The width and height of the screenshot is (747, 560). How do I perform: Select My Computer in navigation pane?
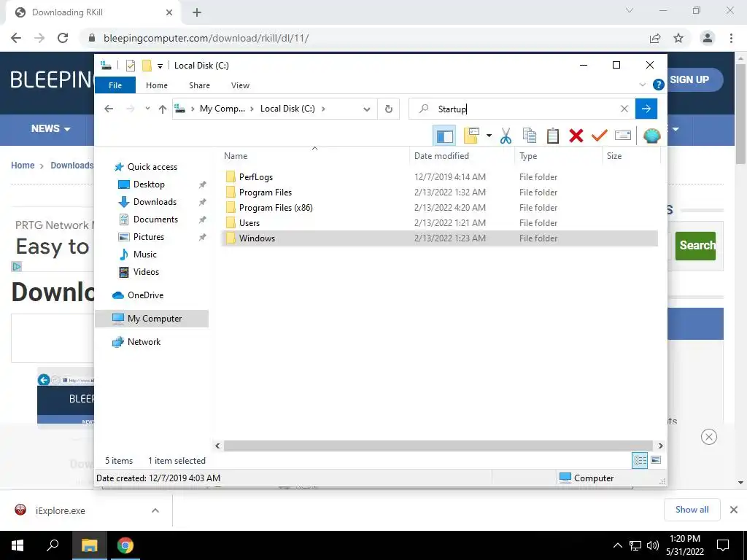coord(152,319)
